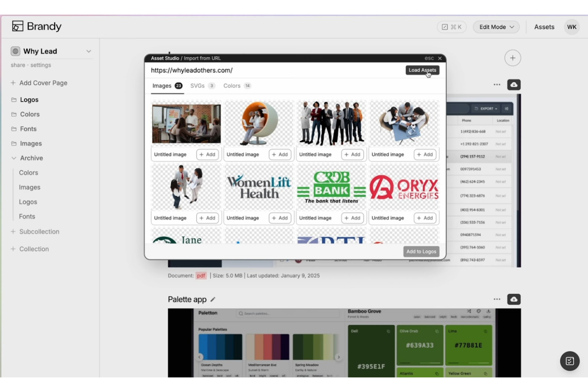
Task: Switch to the SVGs tab
Action: tap(203, 86)
